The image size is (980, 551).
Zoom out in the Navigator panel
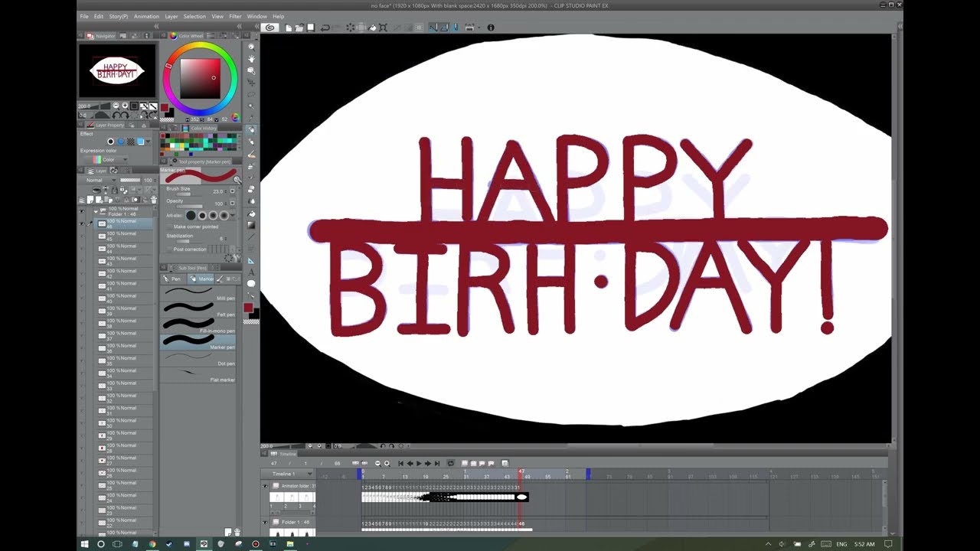click(x=116, y=106)
